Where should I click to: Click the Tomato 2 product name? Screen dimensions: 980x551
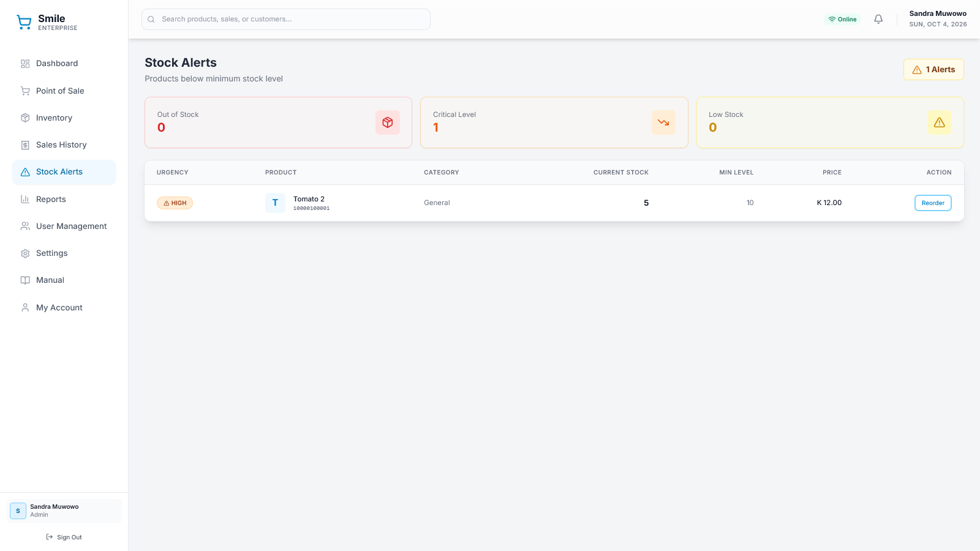tap(309, 199)
